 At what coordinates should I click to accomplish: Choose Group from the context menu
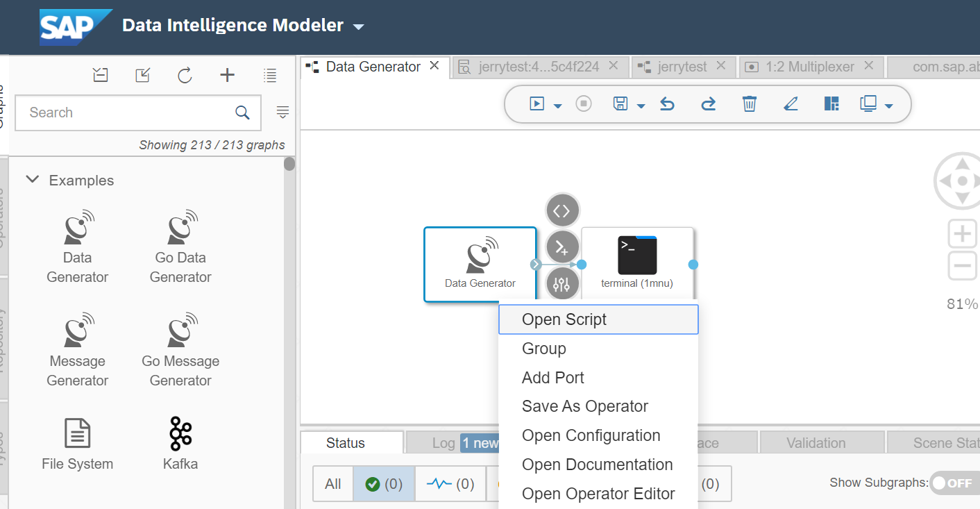[x=598, y=349]
